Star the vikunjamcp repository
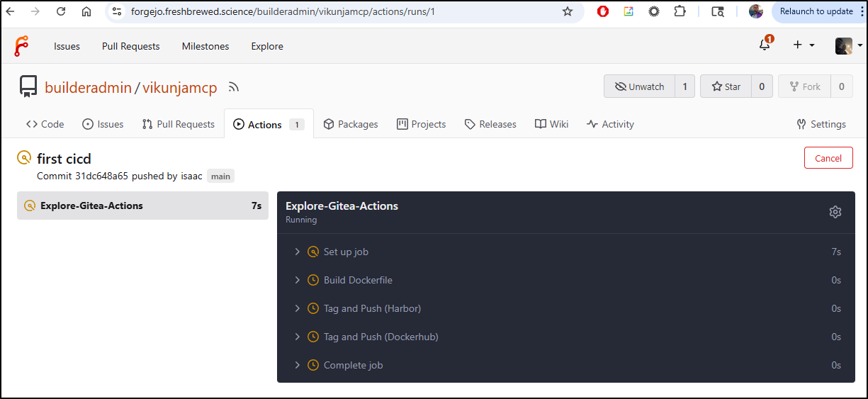 click(x=726, y=86)
